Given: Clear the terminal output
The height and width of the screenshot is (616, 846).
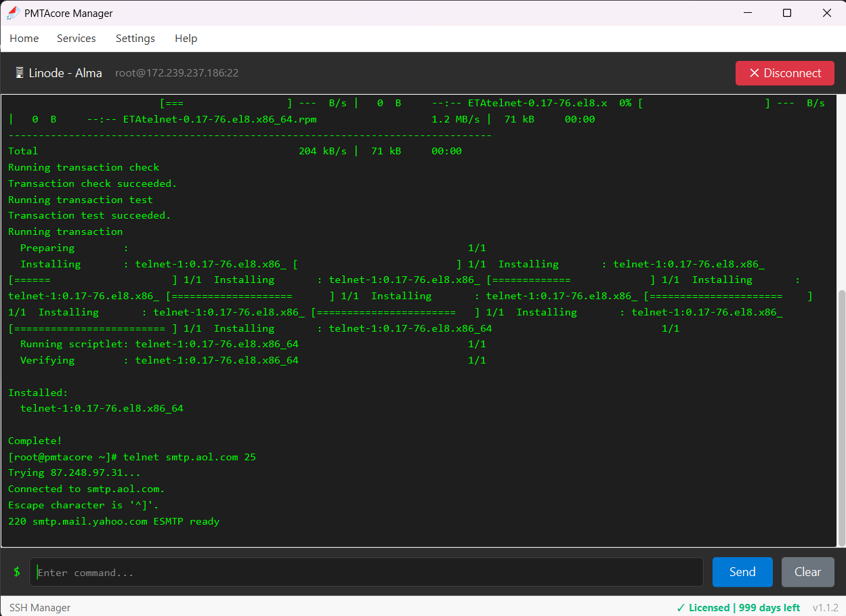Looking at the screenshot, I should [x=807, y=572].
